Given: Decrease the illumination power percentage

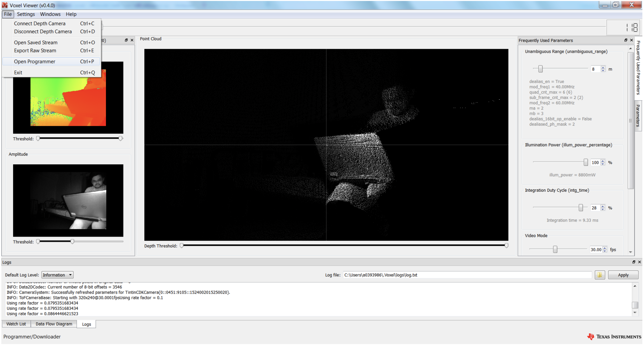Looking at the screenshot, I should click(603, 164).
